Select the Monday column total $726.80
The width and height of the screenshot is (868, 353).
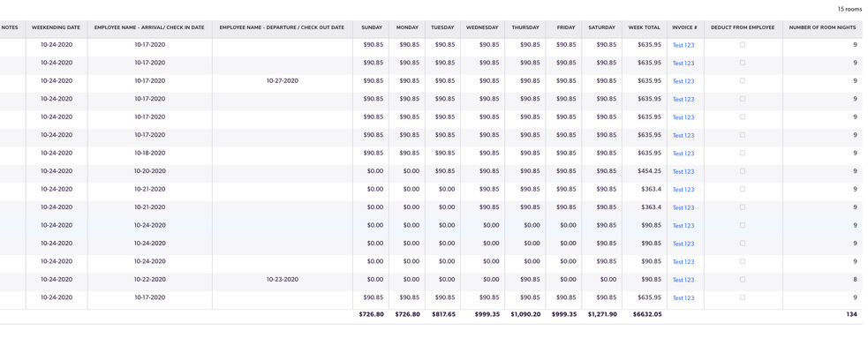pos(407,314)
